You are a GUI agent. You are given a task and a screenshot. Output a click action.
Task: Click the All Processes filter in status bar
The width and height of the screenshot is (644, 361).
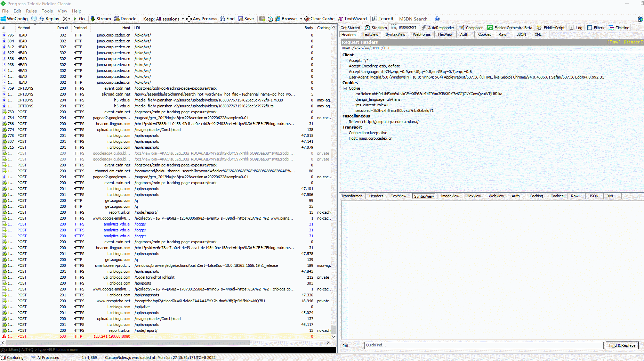[45, 358]
